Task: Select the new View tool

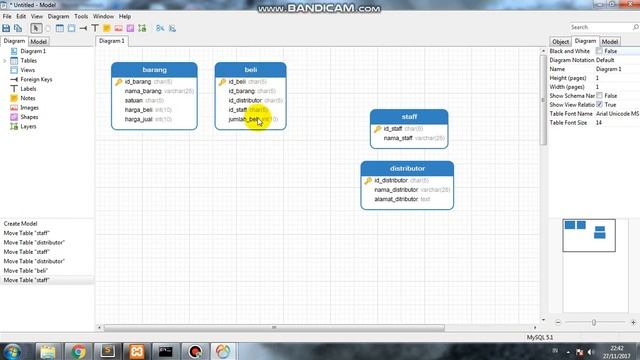Action: tap(71, 28)
